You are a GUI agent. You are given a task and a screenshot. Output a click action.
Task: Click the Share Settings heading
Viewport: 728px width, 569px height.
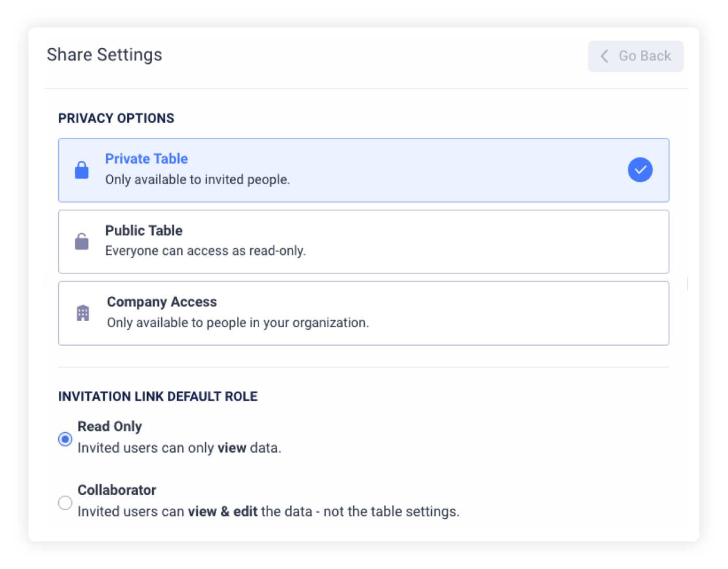pos(104,55)
